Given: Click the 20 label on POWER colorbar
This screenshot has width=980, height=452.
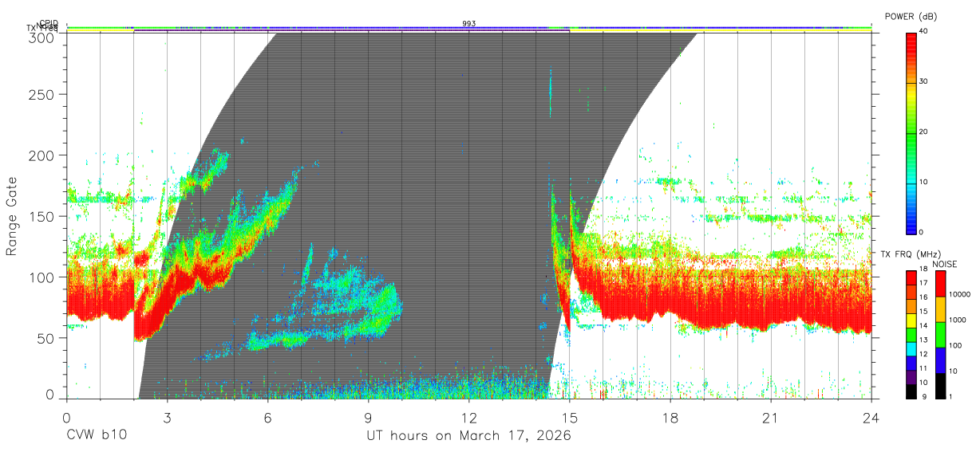Looking at the screenshot, I should point(925,132).
